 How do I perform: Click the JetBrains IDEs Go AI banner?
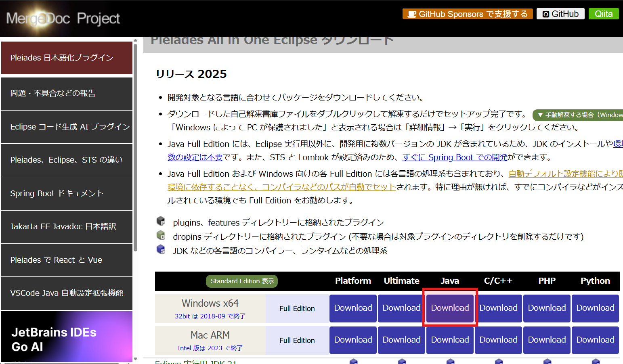67,337
